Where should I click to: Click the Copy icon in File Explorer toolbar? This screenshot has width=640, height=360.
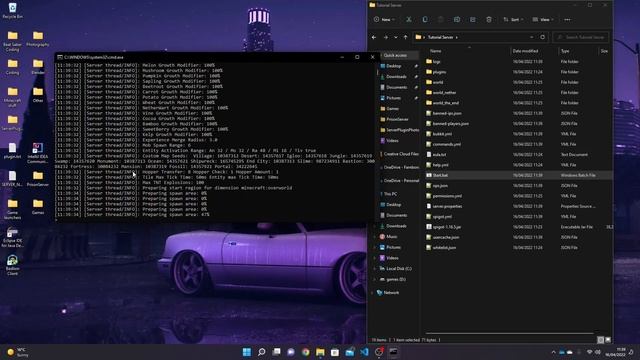pos(425,20)
